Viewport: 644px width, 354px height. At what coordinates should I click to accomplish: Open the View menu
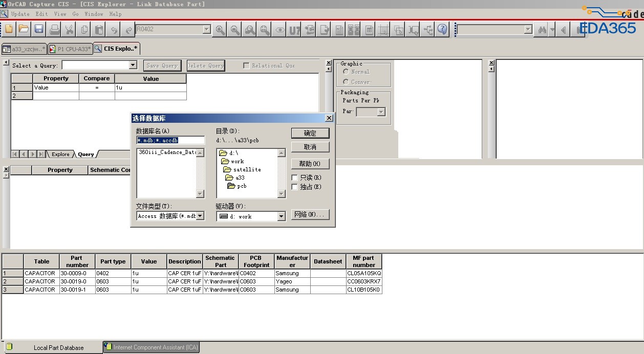(60, 14)
